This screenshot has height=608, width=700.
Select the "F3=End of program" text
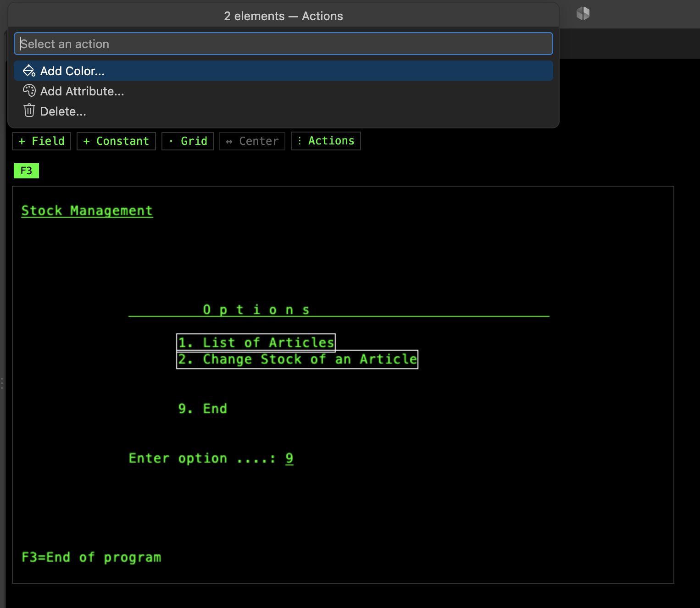click(x=91, y=557)
